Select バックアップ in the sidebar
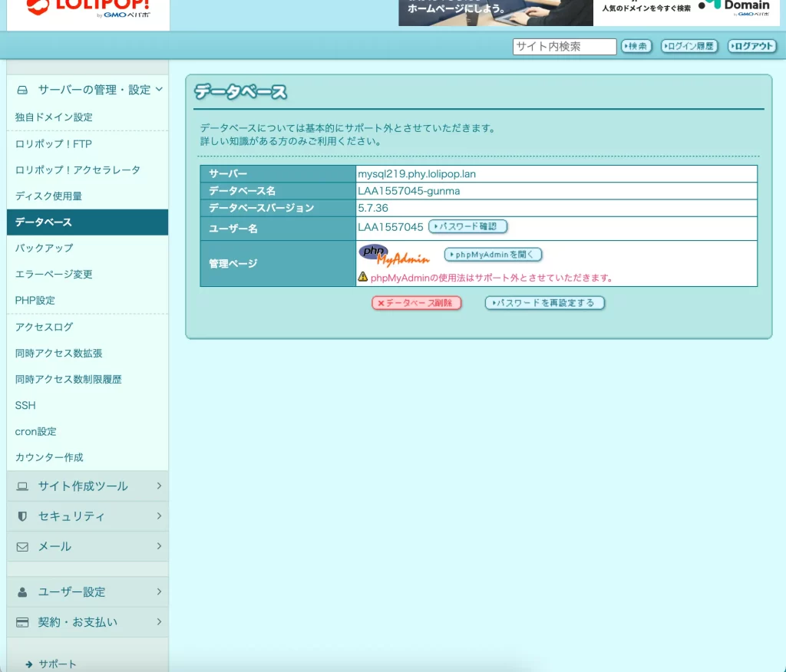Screen dimensions: 786x672 click(x=45, y=248)
